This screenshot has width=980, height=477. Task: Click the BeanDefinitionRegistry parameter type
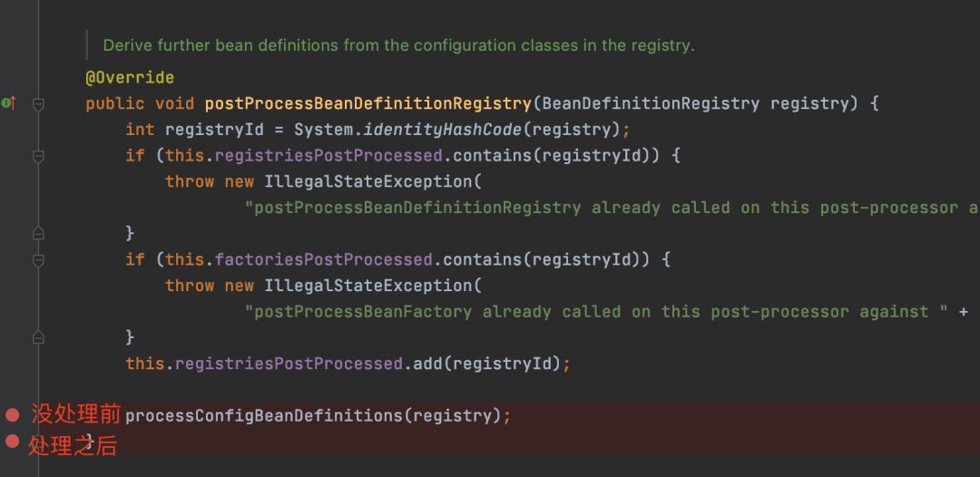[x=651, y=103]
